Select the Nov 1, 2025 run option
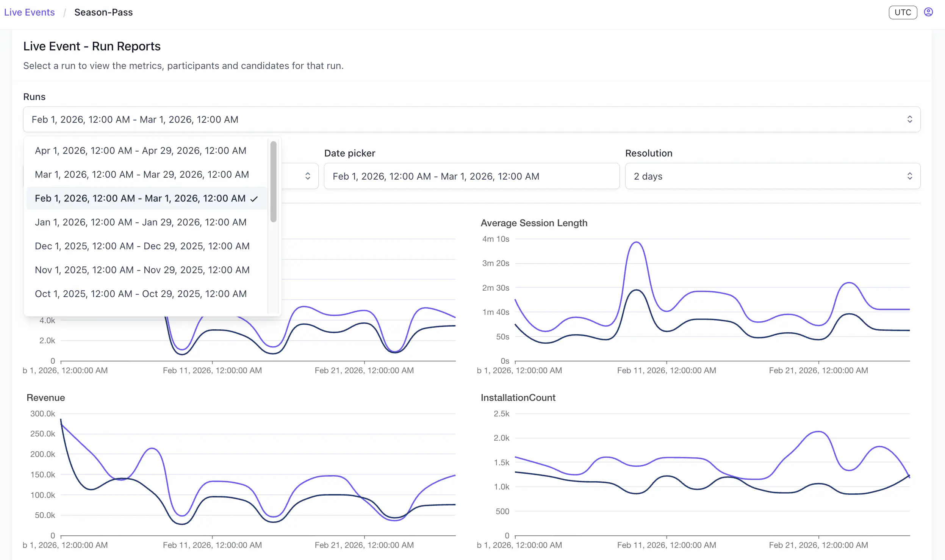 [x=142, y=270]
